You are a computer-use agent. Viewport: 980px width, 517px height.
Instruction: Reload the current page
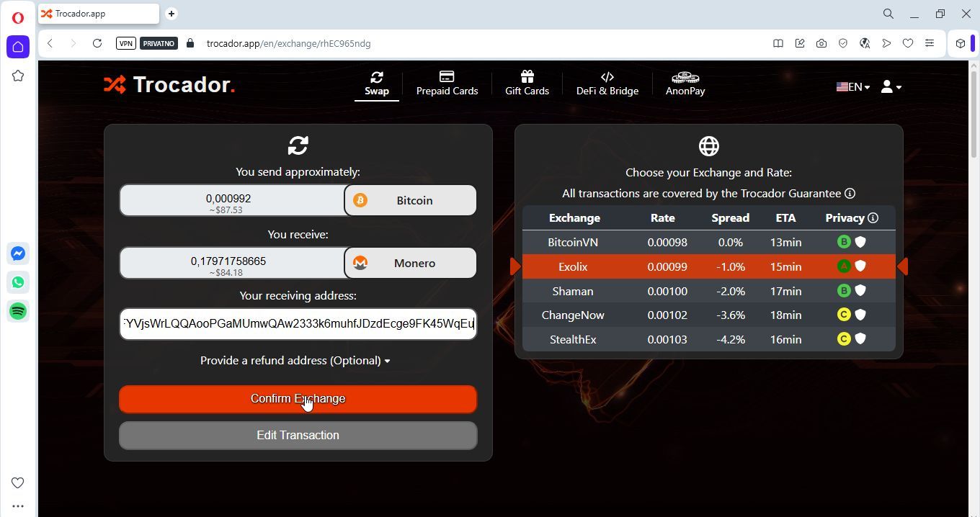pos(97,43)
